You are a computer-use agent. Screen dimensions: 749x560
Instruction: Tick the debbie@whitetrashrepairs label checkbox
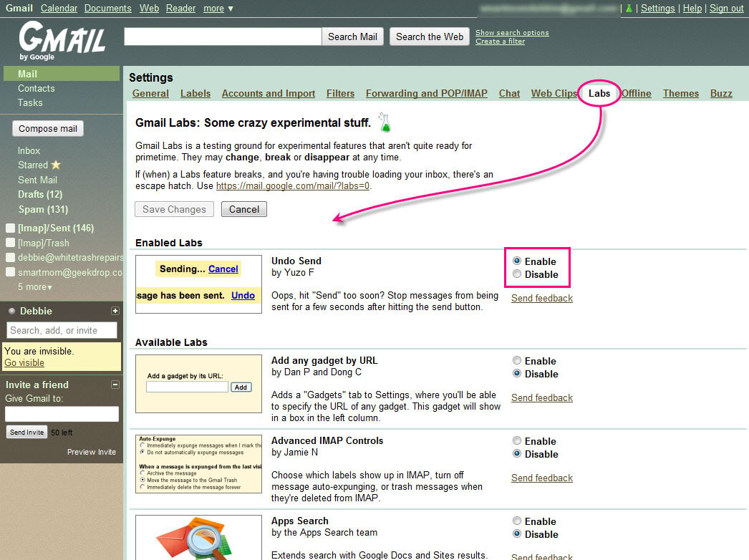(x=10, y=258)
